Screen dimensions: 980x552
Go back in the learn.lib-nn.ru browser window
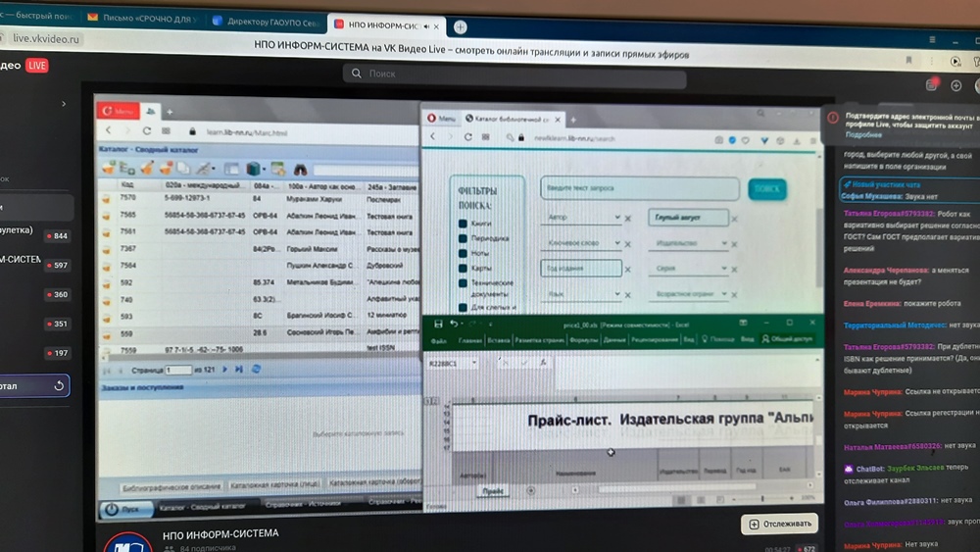tap(109, 130)
